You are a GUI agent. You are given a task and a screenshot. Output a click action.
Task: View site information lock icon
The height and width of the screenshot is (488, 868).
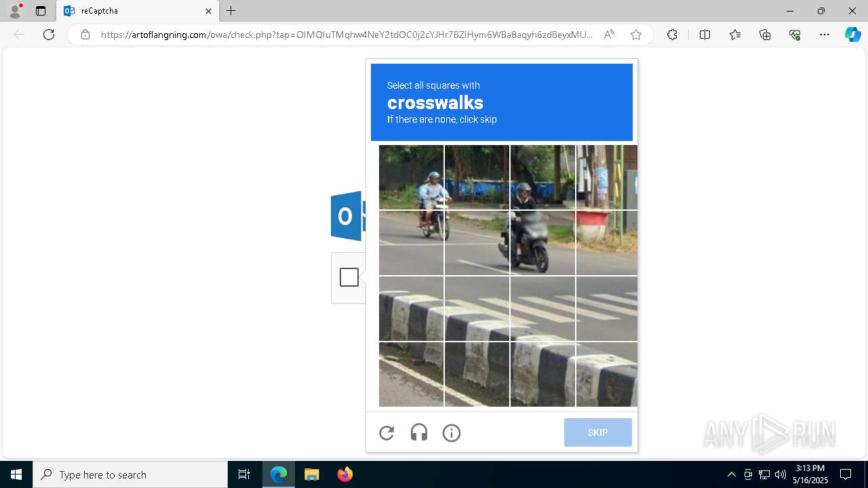85,35
